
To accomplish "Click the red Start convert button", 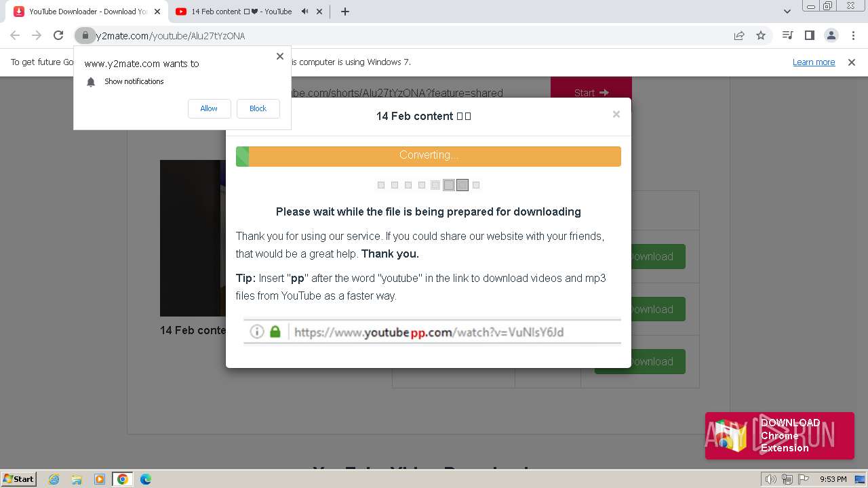I will tap(591, 88).
